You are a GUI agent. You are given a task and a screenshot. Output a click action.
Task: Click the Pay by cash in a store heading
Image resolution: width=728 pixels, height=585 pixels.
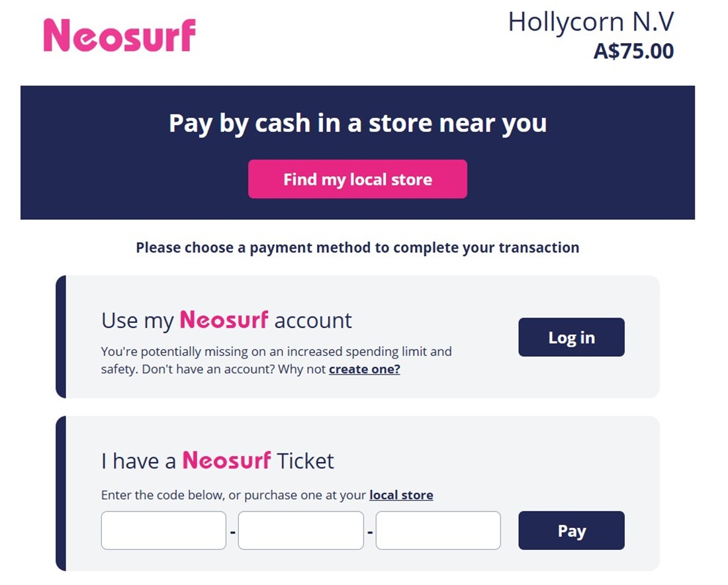point(357,124)
